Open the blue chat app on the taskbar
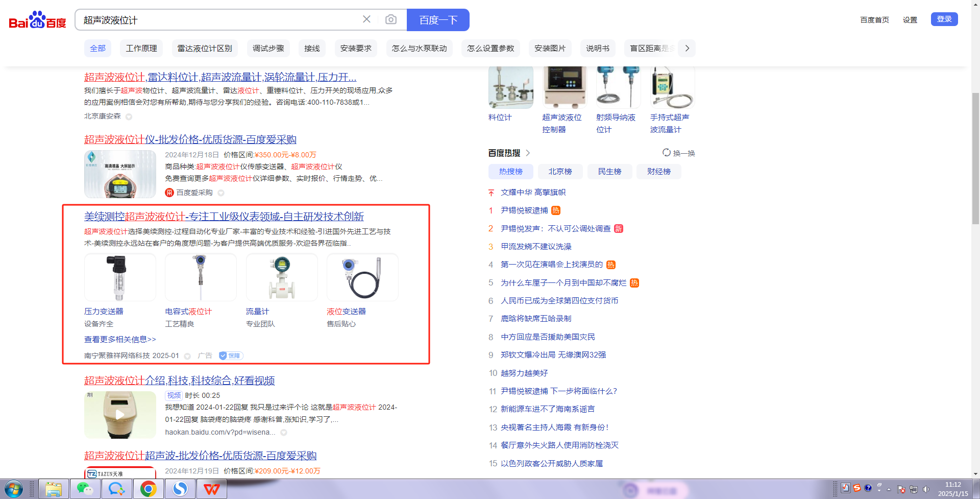The width and height of the screenshot is (980, 499). 116,489
